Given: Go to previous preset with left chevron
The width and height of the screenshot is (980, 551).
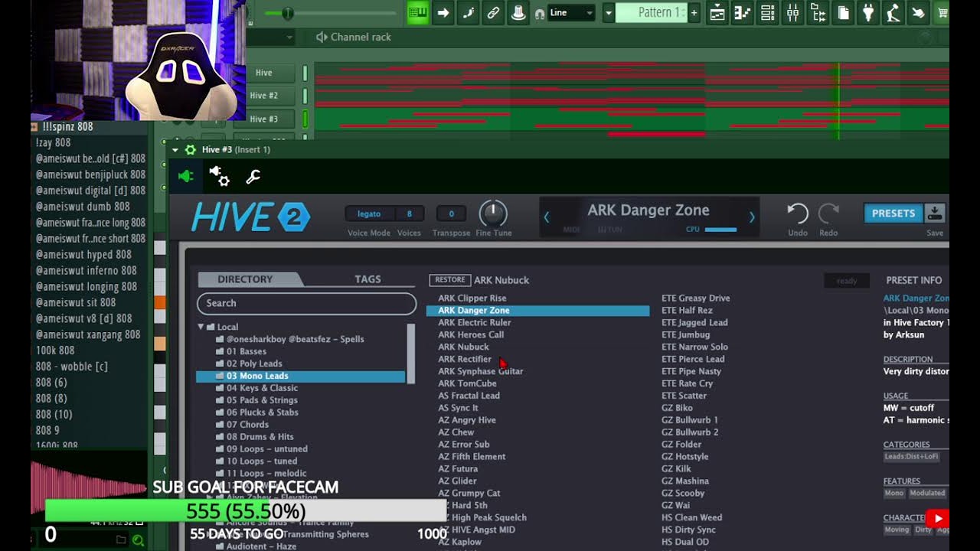Looking at the screenshot, I should pos(547,217).
